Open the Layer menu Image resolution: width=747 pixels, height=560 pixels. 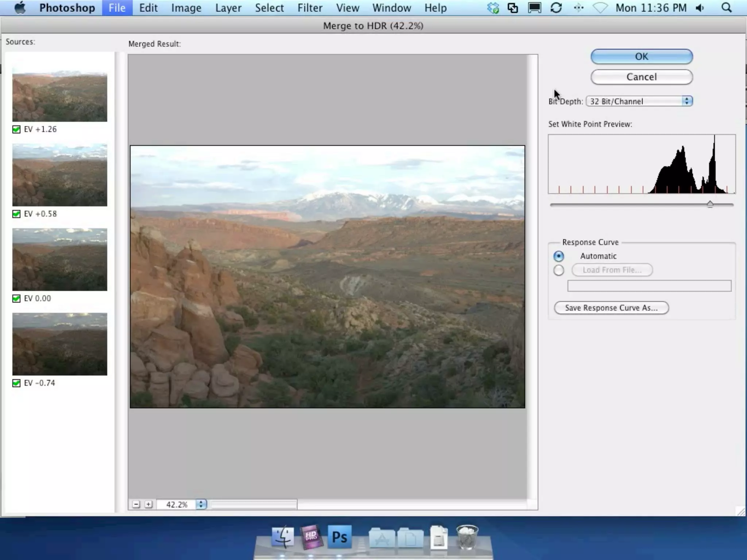coord(228,8)
